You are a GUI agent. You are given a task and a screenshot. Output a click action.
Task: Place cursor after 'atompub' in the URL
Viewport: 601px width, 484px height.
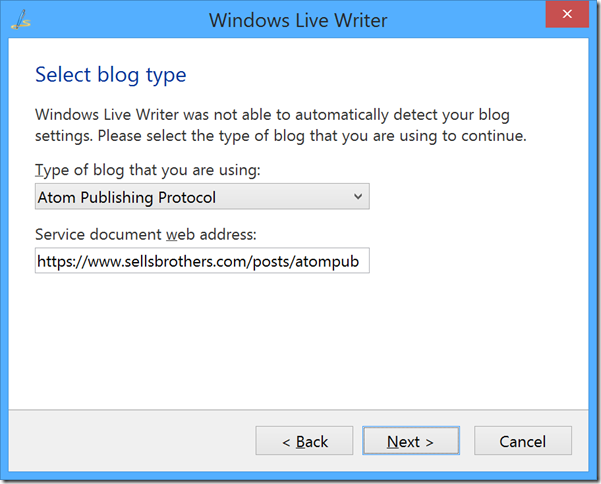[360, 261]
